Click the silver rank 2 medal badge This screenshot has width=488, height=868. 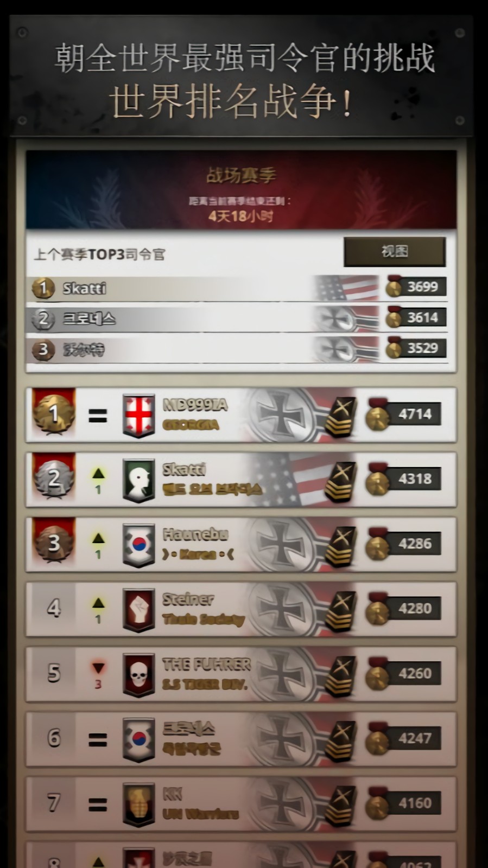click(53, 479)
